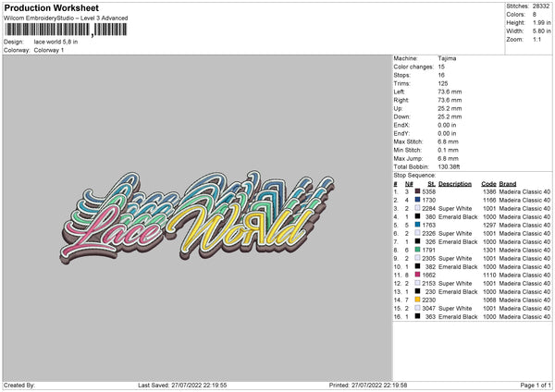Click the Up value 25.2 mm

(450, 108)
